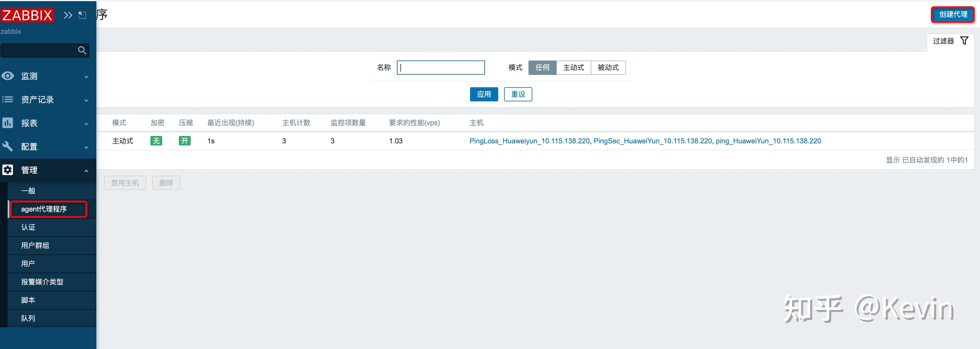Click the filter funnel icon
980x349 pixels.
[964, 41]
